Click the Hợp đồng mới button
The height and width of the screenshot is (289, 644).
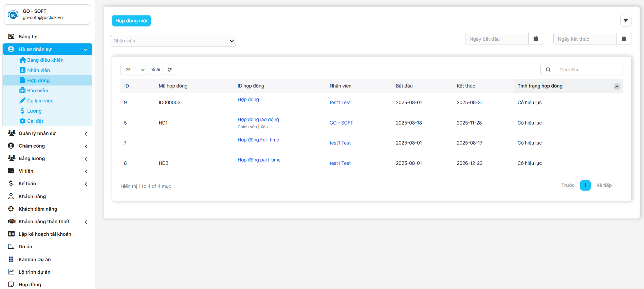click(x=131, y=21)
